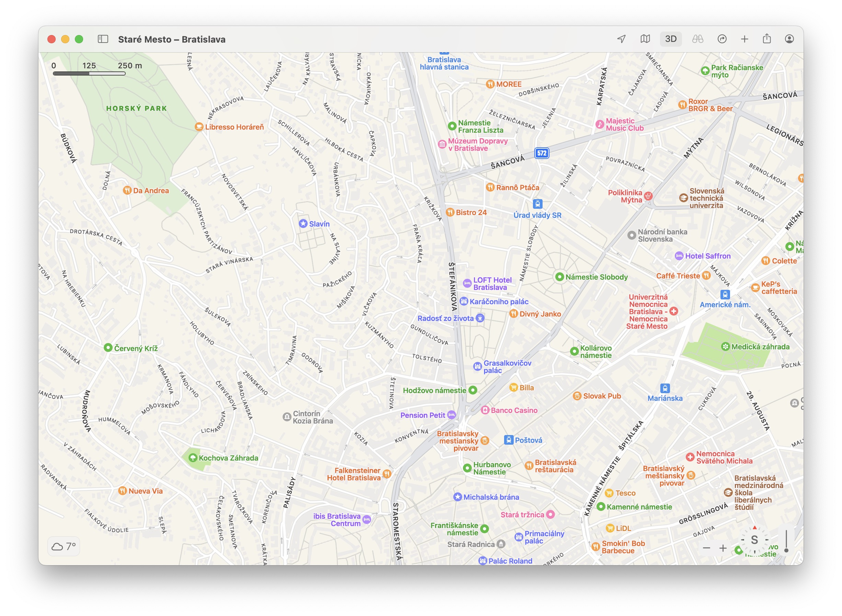842x616 pixels.
Task: Zoom in with the map plus button
Action: coord(723,548)
